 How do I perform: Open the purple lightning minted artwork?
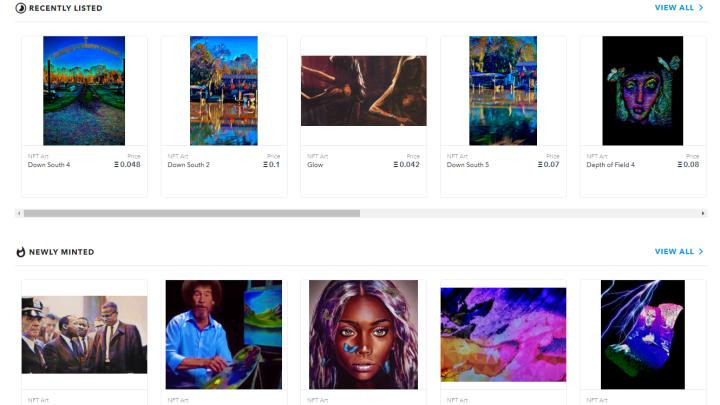(x=642, y=335)
